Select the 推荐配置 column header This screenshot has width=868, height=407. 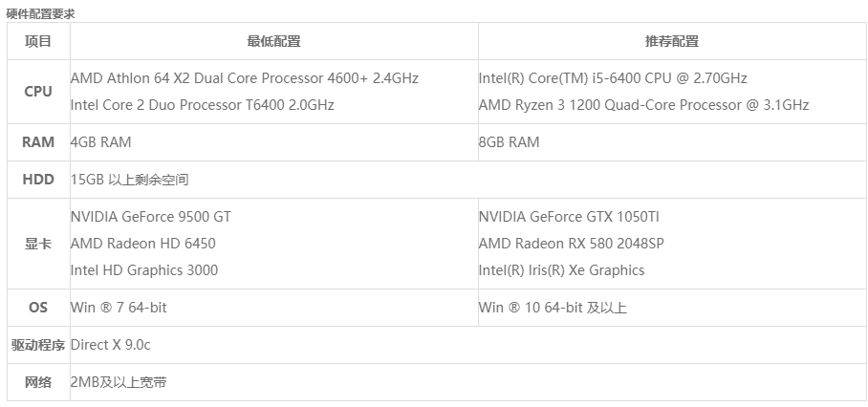[671, 41]
